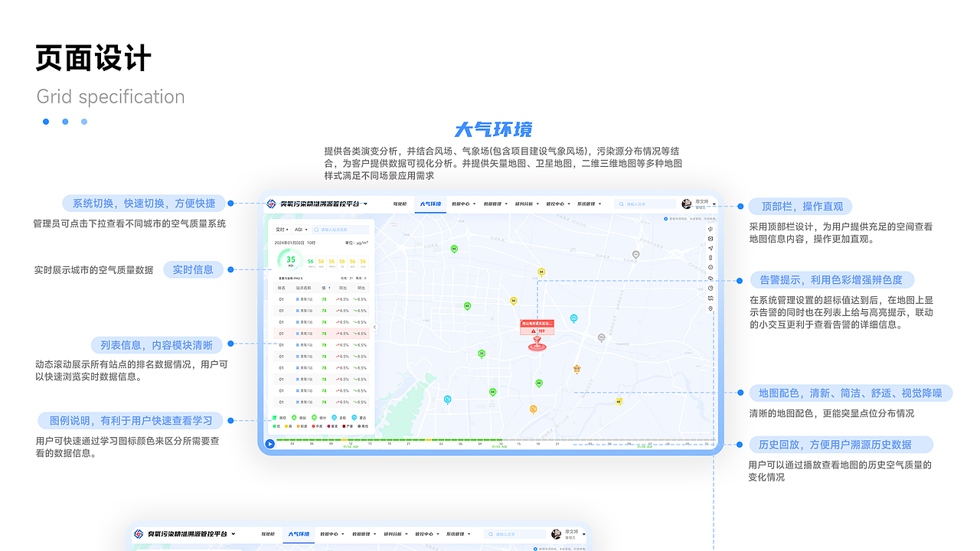Toggle the 雷达 legend item visibility
980x551 pixels.
coord(358,418)
